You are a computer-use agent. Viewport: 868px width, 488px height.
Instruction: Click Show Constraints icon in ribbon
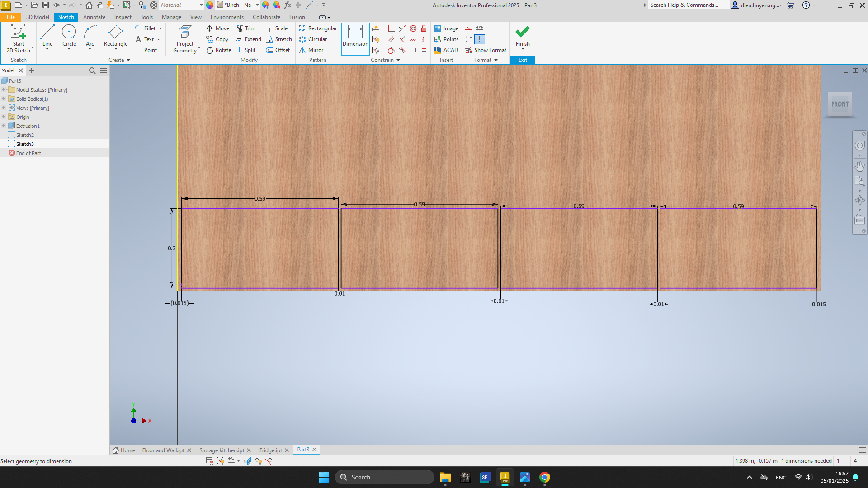(x=376, y=39)
